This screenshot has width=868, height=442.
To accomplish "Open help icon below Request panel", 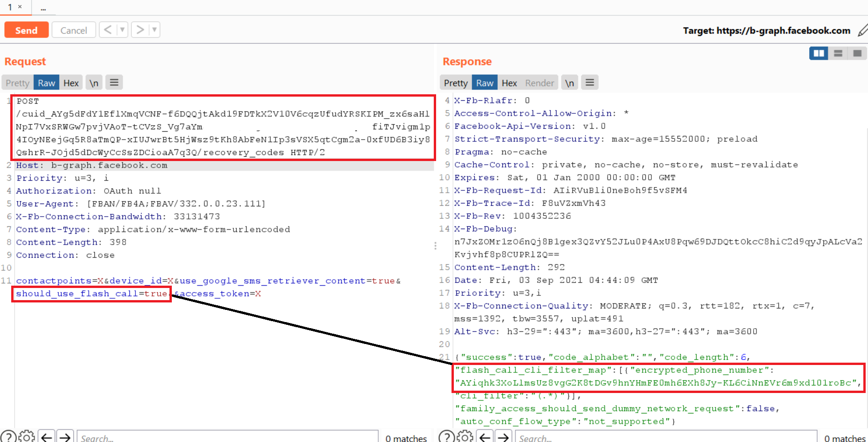I will 8,437.
